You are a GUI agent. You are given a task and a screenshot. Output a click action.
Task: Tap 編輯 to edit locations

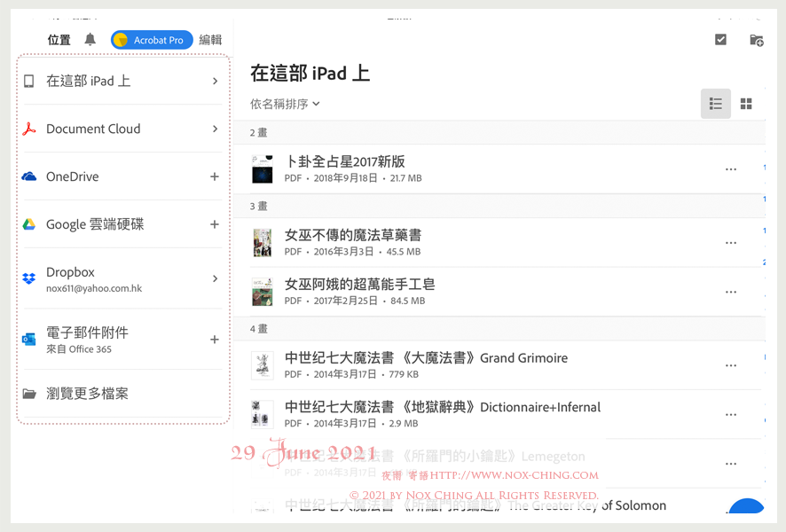point(210,40)
